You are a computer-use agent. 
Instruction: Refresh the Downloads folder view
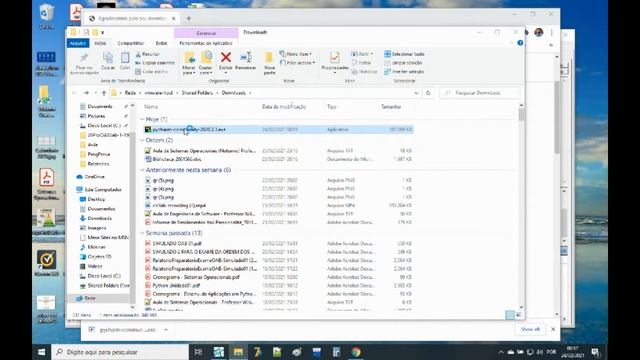(x=428, y=93)
